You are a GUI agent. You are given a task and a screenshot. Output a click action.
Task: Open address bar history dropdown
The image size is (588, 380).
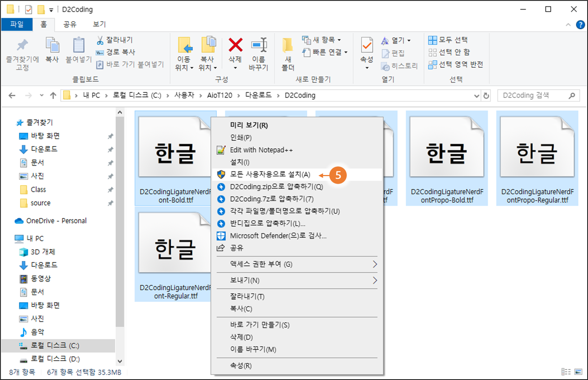[476, 96]
